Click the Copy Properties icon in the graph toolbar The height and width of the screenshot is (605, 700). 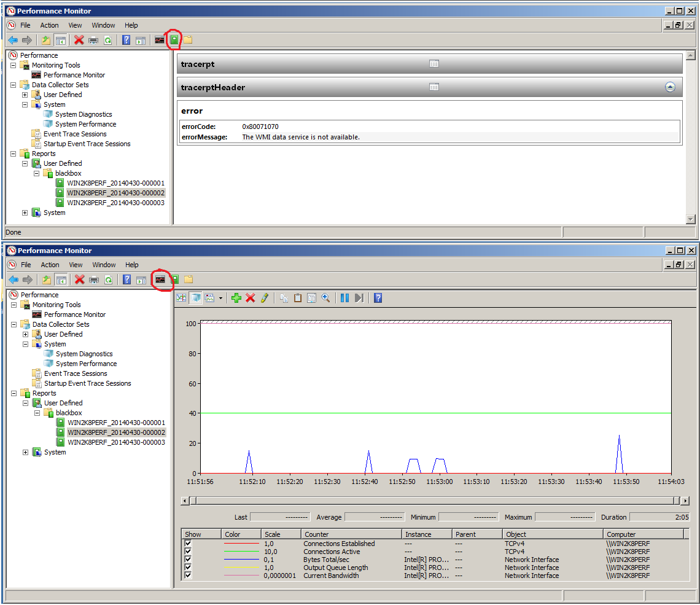(284, 298)
